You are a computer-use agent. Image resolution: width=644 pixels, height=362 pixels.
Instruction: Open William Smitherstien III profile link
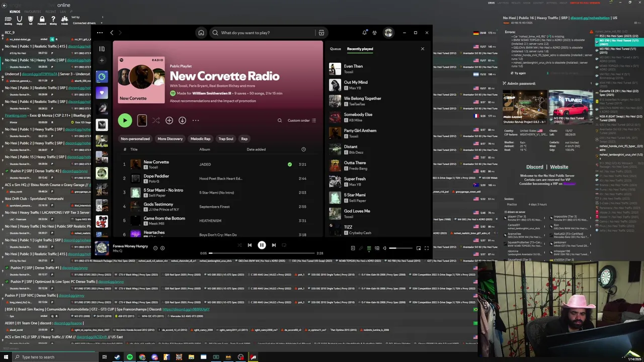tap(212, 93)
